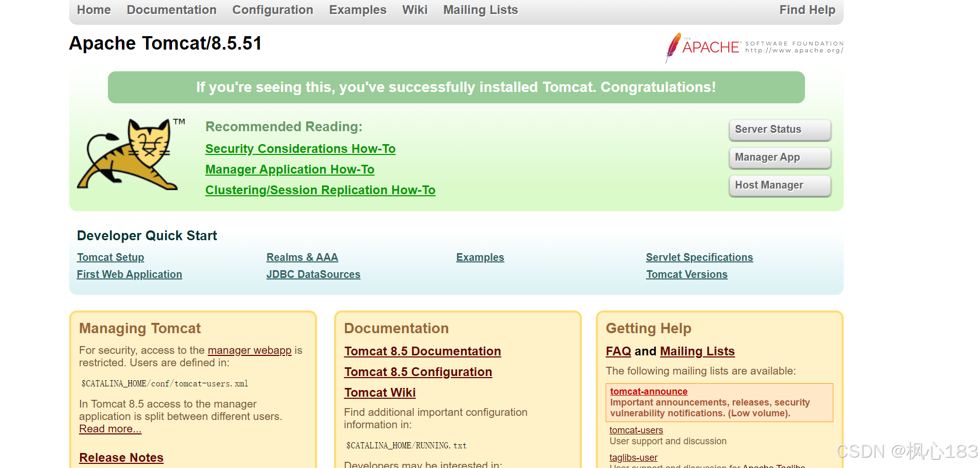Open Manager Application How-To link
The image size is (980, 468).
coord(290,169)
